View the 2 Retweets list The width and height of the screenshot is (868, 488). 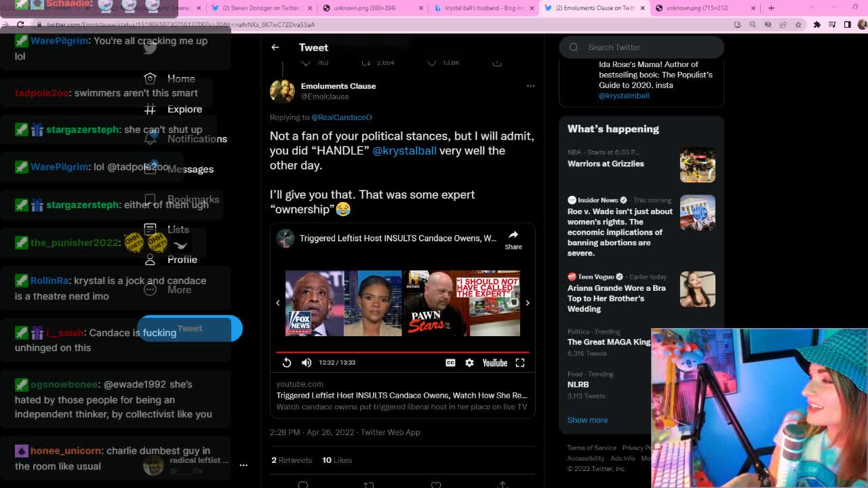point(292,460)
